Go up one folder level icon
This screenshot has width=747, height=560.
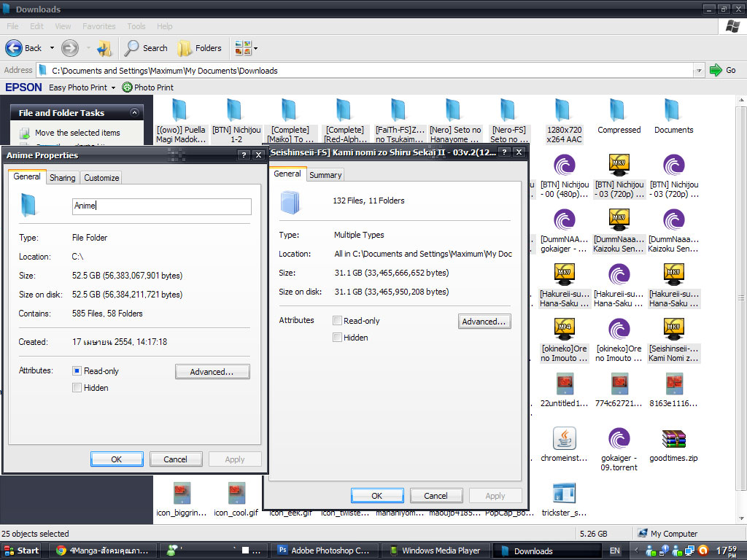104,48
